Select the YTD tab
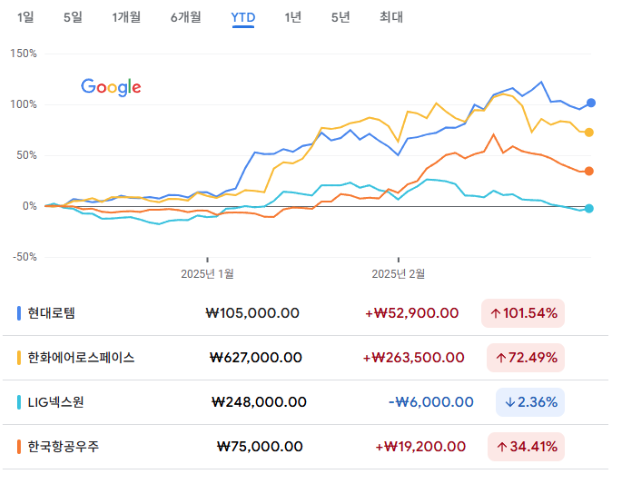626x480 pixels. click(x=243, y=18)
